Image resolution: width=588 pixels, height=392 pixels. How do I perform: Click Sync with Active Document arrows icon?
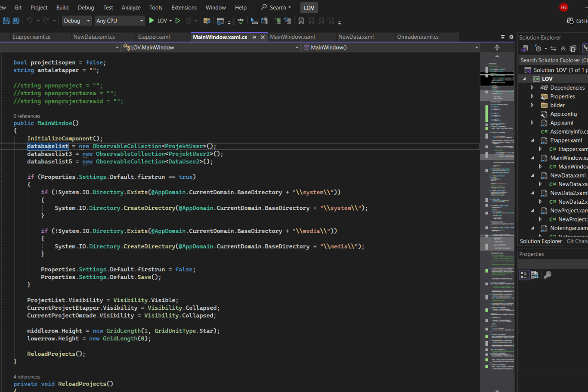click(553, 49)
